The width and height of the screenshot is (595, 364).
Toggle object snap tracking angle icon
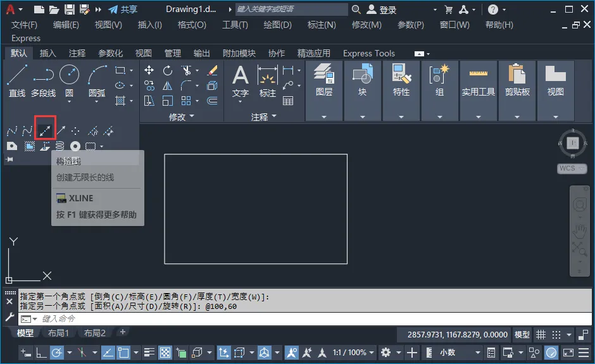(x=108, y=353)
